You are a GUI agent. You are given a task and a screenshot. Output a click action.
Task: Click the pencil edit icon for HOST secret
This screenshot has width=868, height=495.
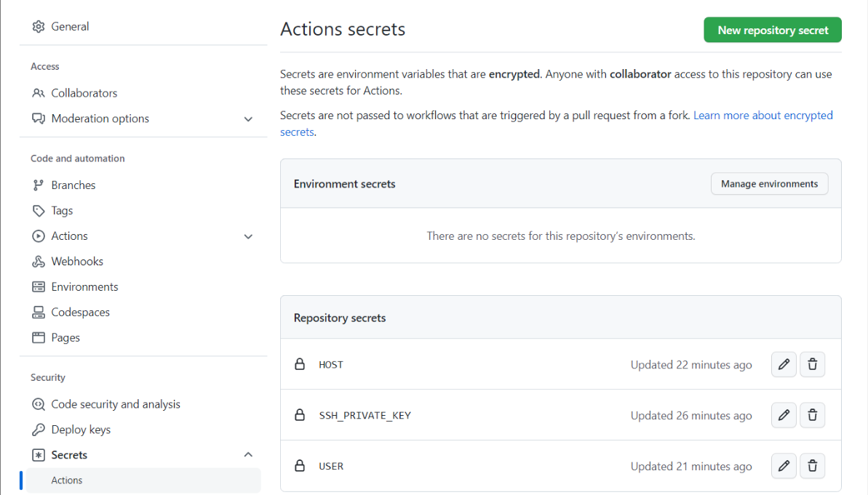click(x=784, y=365)
